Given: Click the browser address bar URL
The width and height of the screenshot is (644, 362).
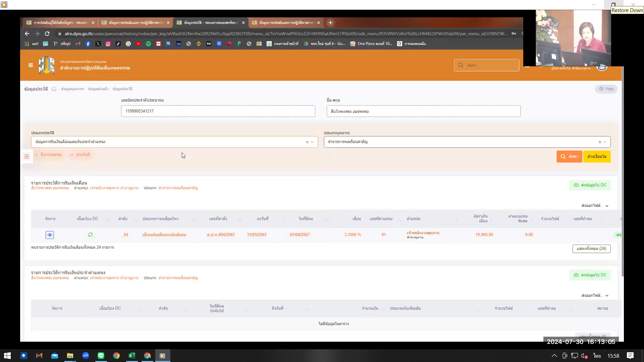Looking at the screenshot, I should tap(286, 34).
